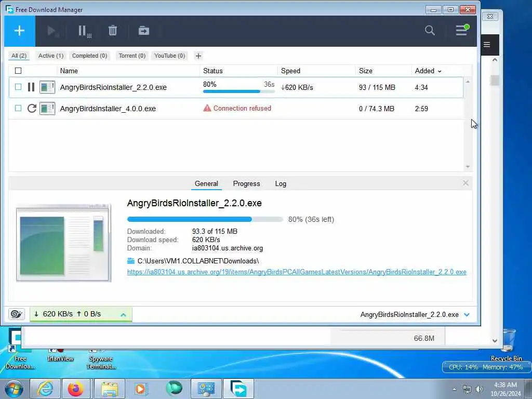
Task: Switch to the Log details tab
Action: tap(281, 183)
